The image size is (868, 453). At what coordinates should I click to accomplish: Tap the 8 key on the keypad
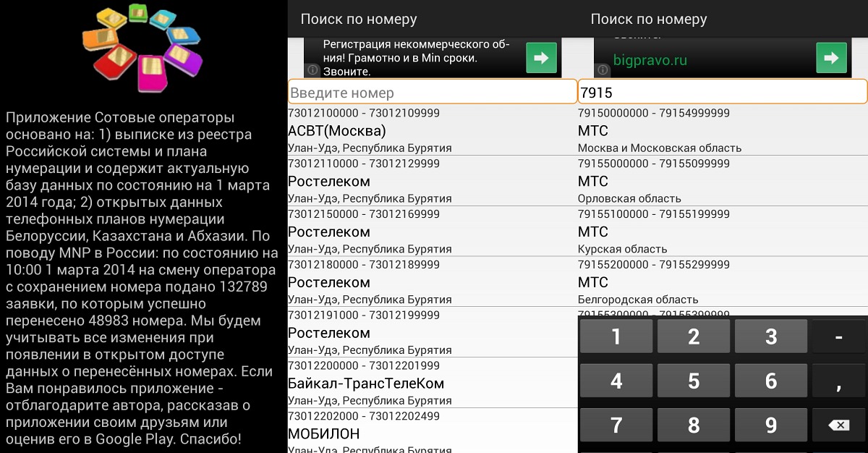pyautogui.click(x=694, y=425)
